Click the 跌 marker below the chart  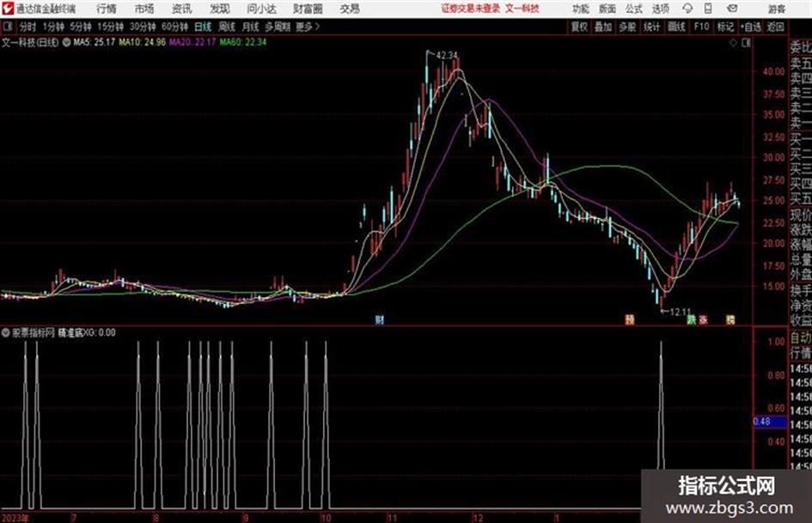click(x=692, y=319)
